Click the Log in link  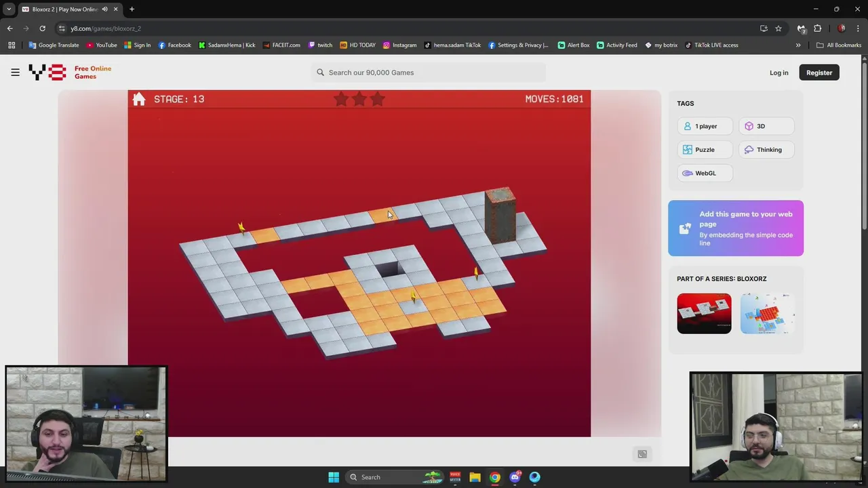point(778,73)
